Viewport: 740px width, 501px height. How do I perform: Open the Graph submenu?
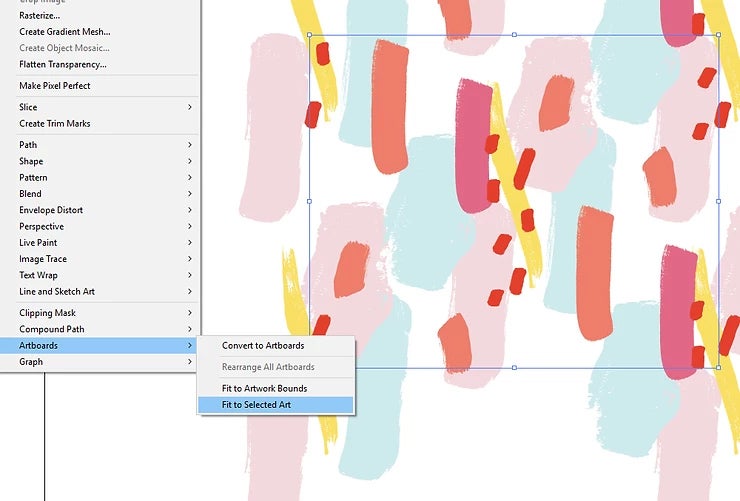(100, 361)
